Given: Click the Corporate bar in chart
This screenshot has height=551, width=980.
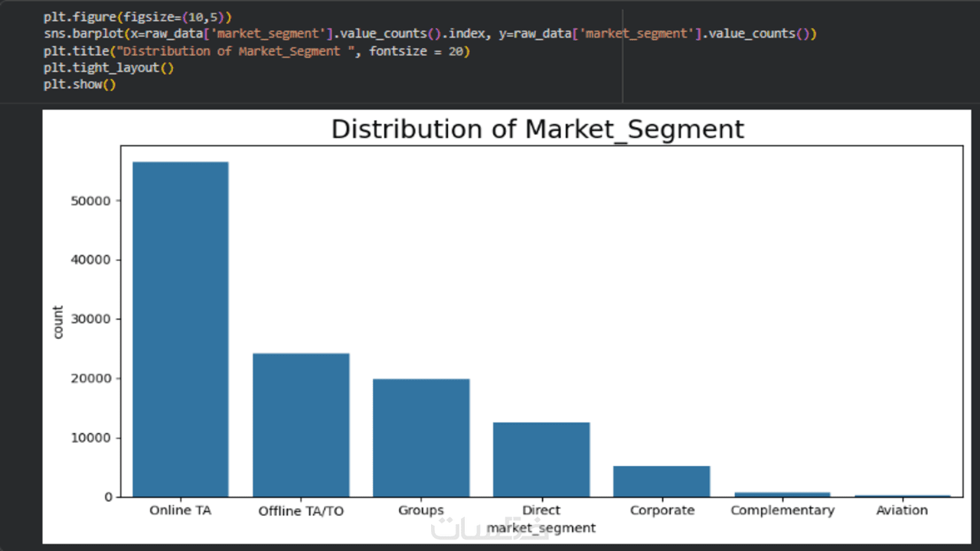Looking at the screenshot, I should [x=661, y=481].
